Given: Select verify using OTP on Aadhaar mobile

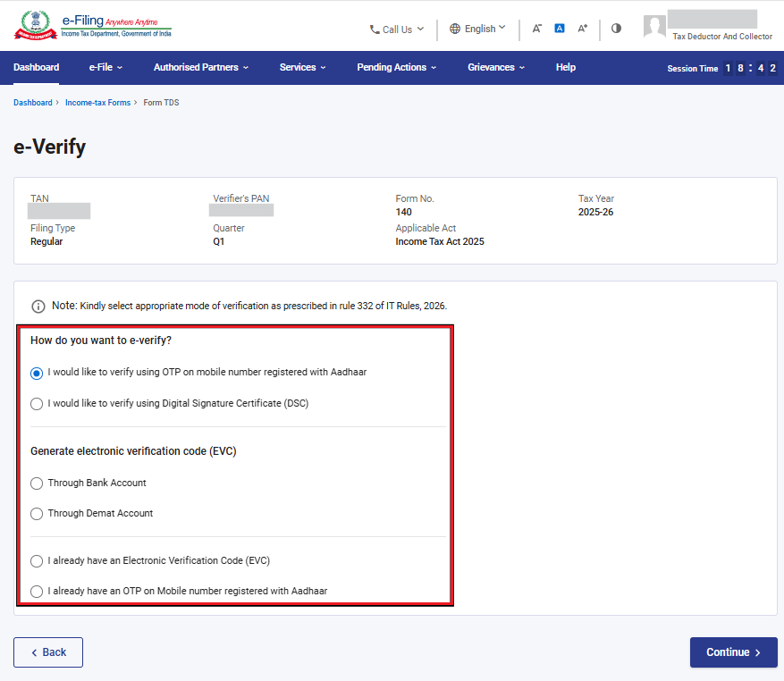Looking at the screenshot, I should [37, 373].
